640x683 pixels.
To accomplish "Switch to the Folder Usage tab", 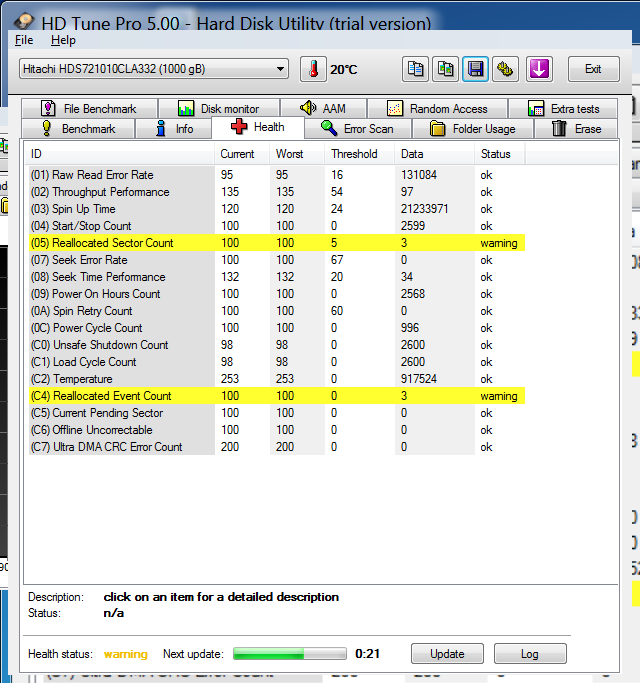I will click(473, 129).
